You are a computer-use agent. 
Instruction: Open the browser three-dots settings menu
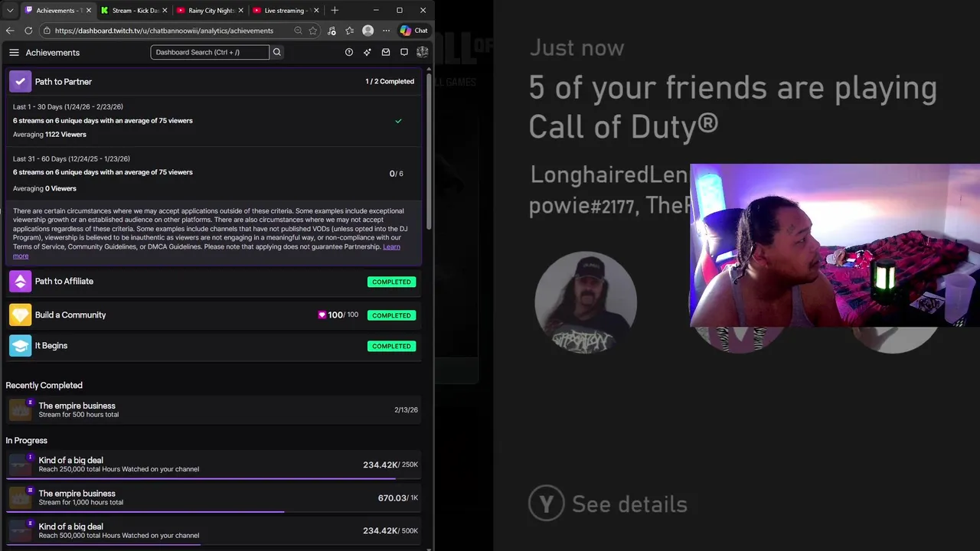click(x=386, y=31)
